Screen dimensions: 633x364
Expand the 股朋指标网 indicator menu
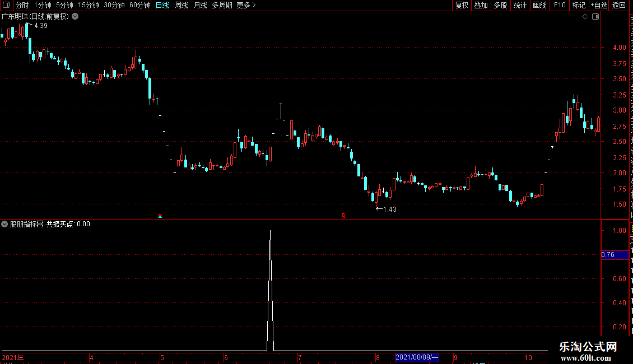point(4,224)
